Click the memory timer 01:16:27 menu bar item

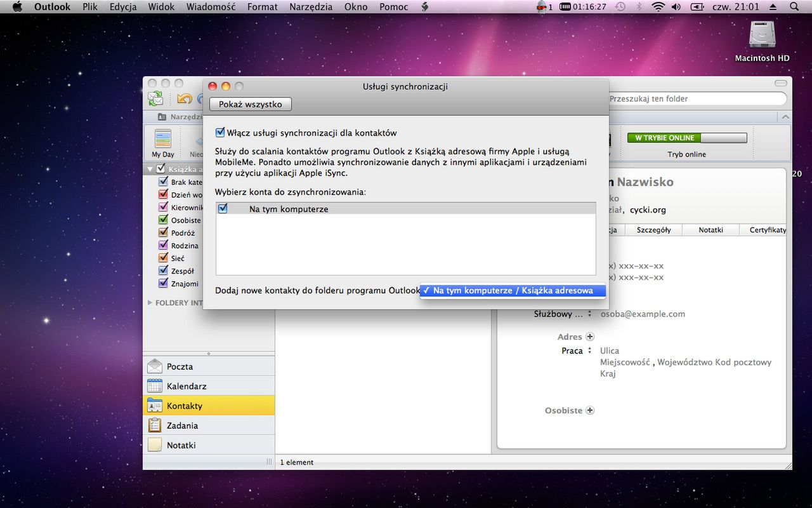pos(584,6)
